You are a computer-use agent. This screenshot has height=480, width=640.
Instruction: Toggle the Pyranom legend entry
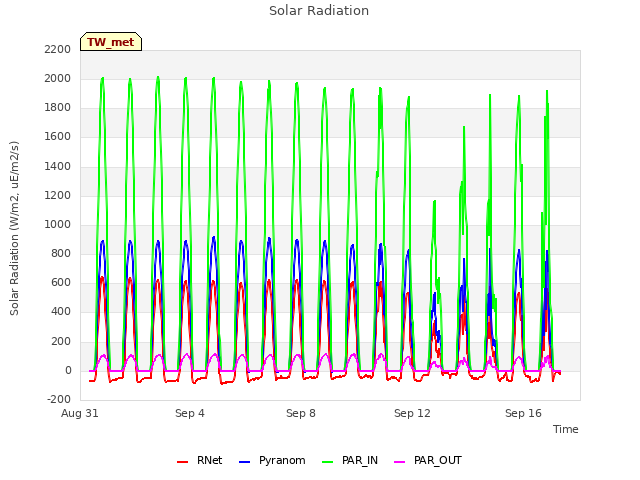[x=272, y=460]
